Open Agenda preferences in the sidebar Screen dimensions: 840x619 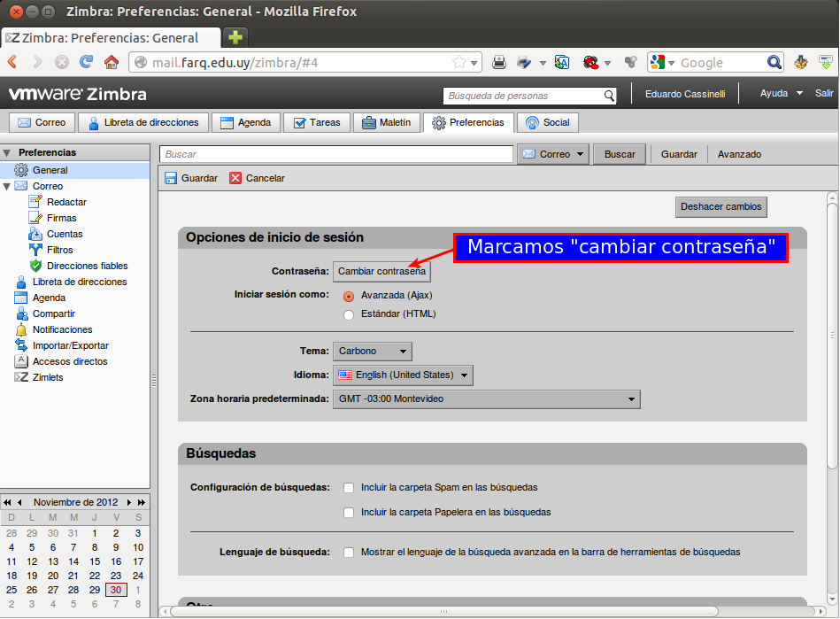[x=49, y=298]
